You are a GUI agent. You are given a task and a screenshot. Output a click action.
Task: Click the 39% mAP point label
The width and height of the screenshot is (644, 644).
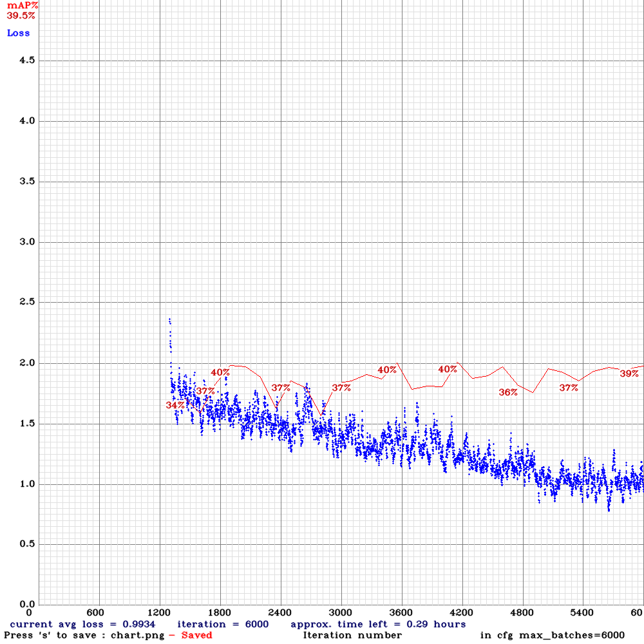[x=629, y=374]
